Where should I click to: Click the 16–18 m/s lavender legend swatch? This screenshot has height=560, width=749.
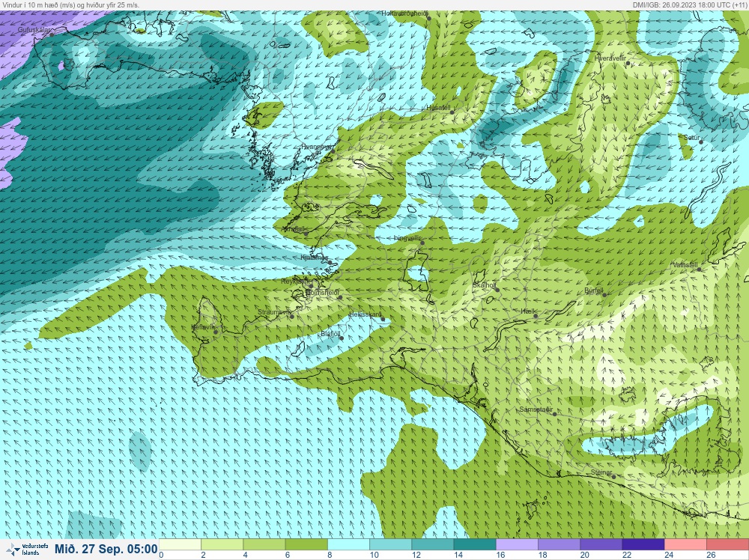(x=517, y=545)
